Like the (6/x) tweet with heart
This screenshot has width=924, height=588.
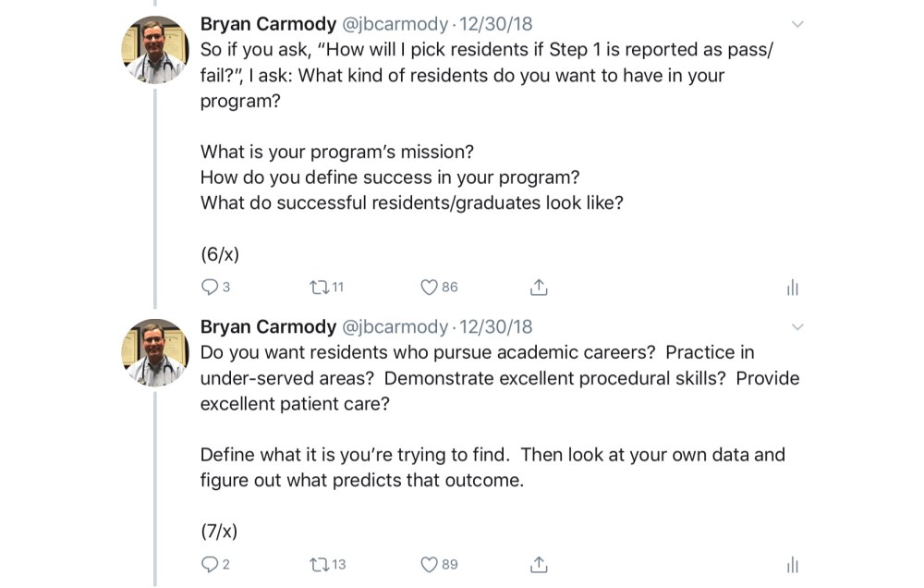click(x=429, y=288)
